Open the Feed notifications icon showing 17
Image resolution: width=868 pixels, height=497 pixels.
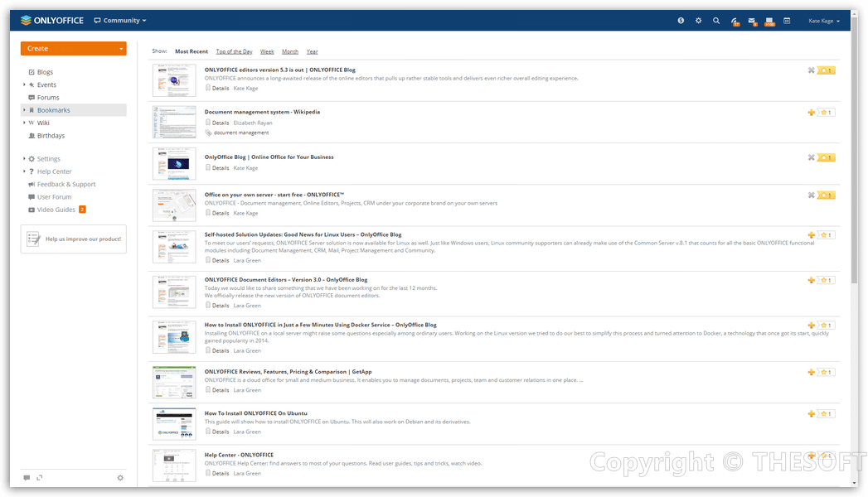tap(735, 20)
